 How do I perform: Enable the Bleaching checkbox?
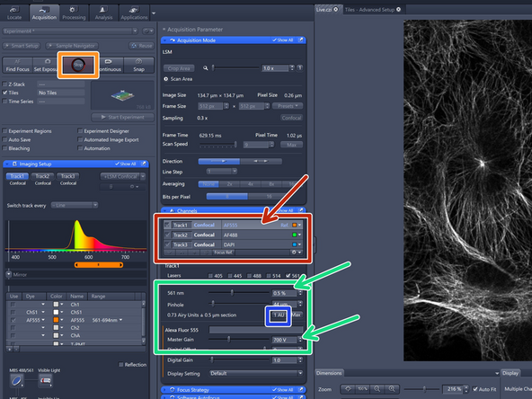coord(5,148)
